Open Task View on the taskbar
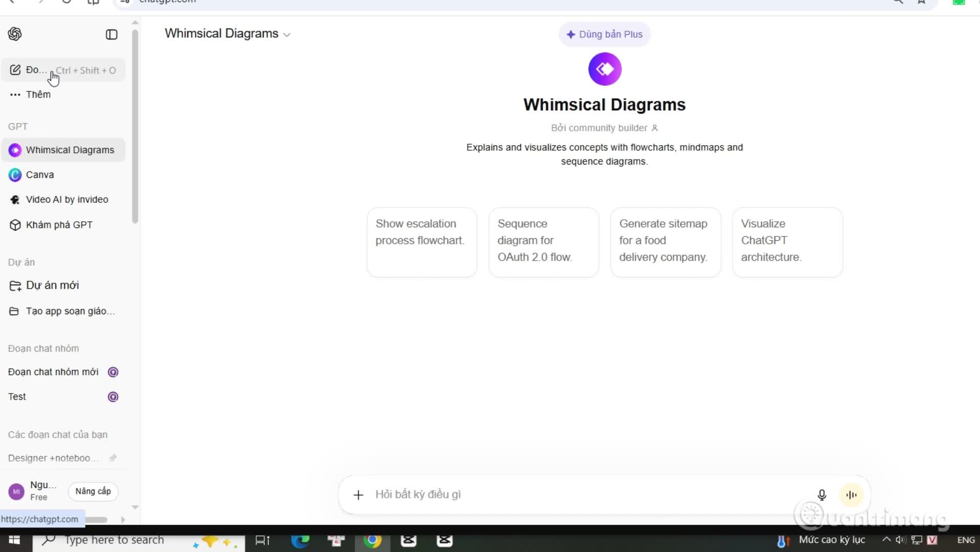Image resolution: width=980 pixels, height=552 pixels. coord(262,540)
